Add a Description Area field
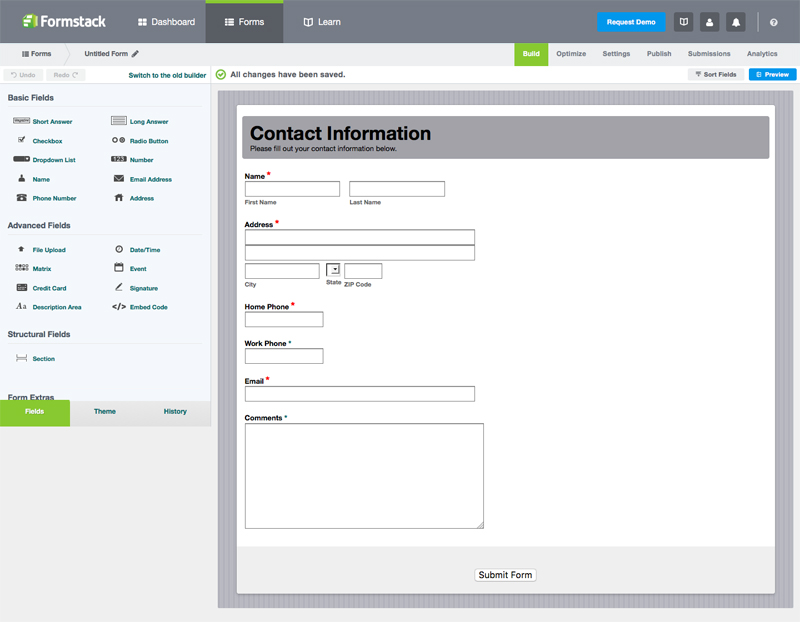 48,307
